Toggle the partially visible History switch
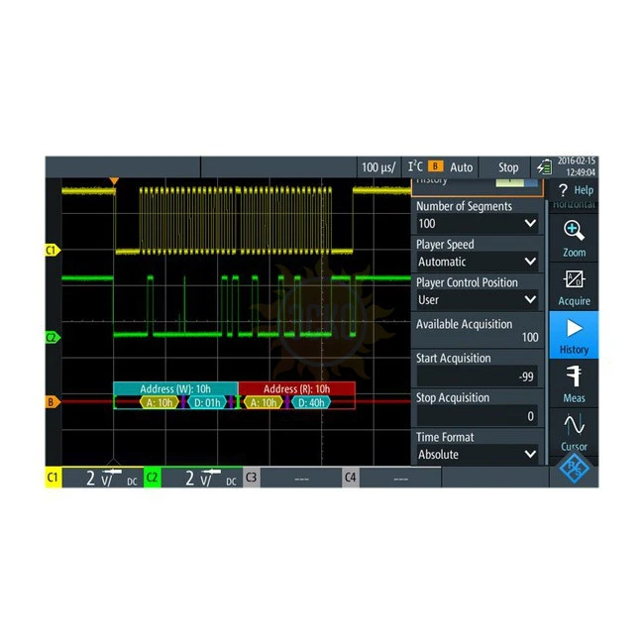The height and width of the screenshot is (644, 644). coord(516,182)
